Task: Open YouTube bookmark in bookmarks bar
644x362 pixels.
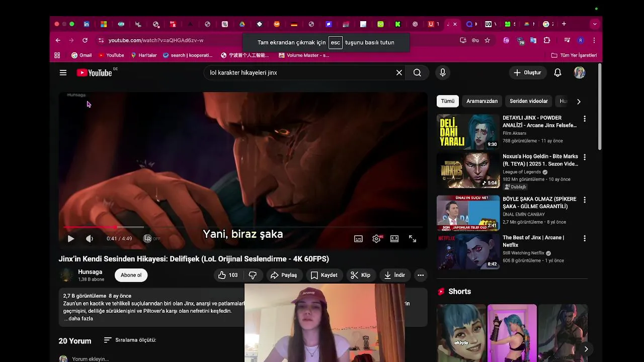Action: (x=111, y=55)
